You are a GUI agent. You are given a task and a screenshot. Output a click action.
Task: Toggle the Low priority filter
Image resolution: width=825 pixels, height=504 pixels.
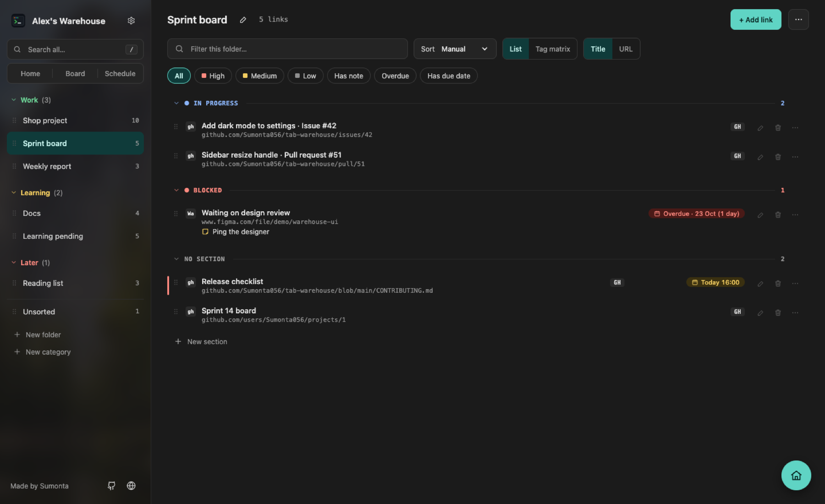click(306, 76)
